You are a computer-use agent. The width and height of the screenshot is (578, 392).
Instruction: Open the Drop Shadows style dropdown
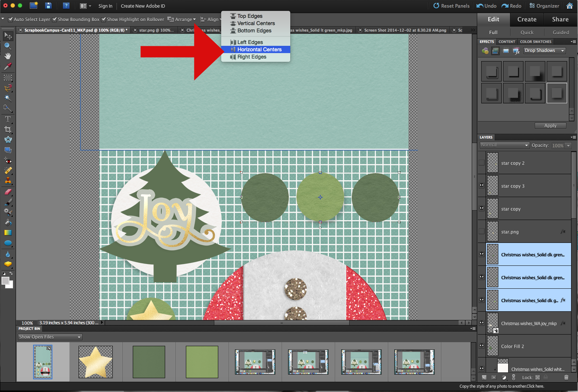coord(545,51)
